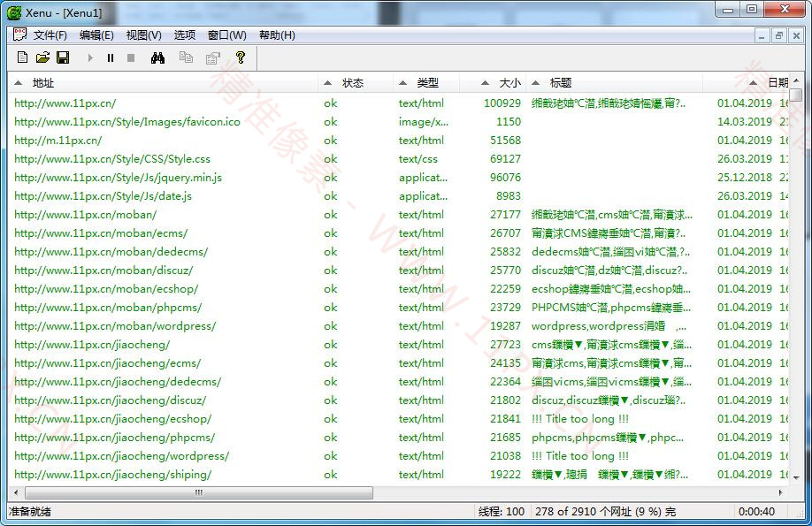Click the New document toolbar icon

22,57
